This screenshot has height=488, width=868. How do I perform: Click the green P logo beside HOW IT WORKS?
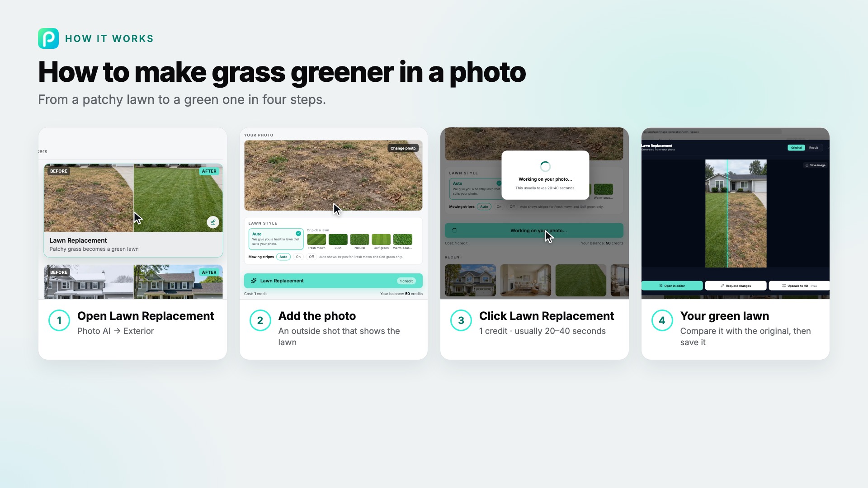coord(48,38)
